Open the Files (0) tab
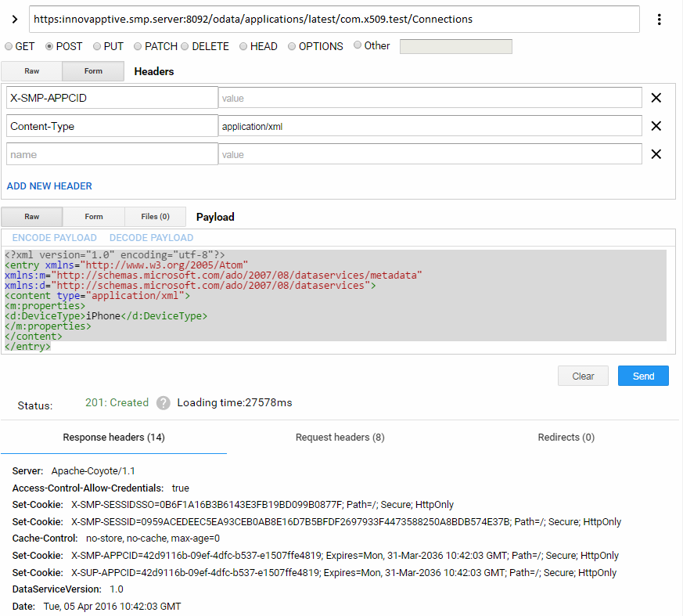Viewport: 683px width, 616px height. (153, 217)
